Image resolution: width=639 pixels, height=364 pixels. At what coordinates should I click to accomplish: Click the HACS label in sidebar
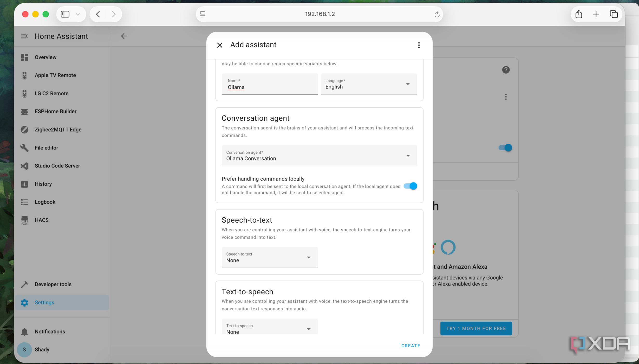[x=42, y=220]
